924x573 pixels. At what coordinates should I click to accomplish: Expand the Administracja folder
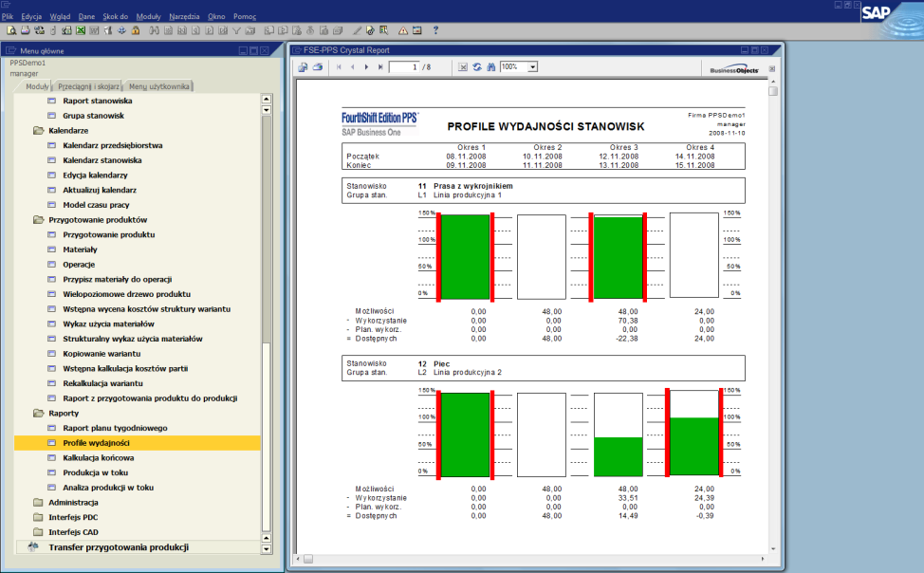(x=39, y=502)
